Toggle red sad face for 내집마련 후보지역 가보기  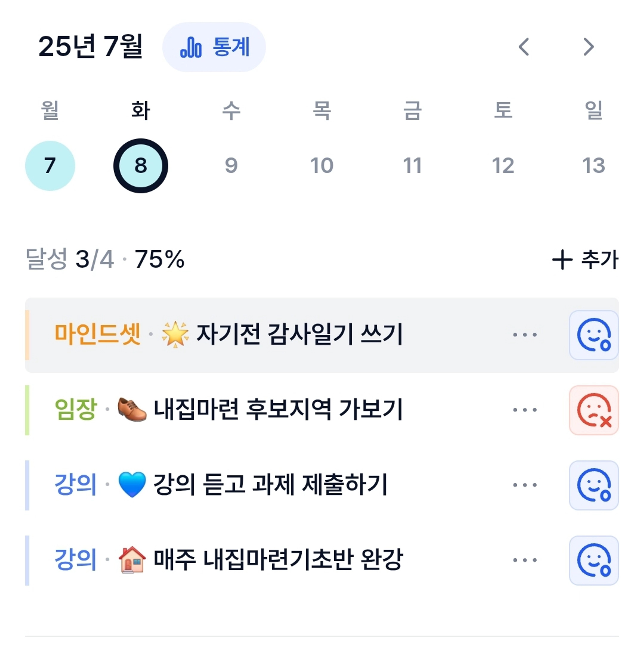click(594, 410)
